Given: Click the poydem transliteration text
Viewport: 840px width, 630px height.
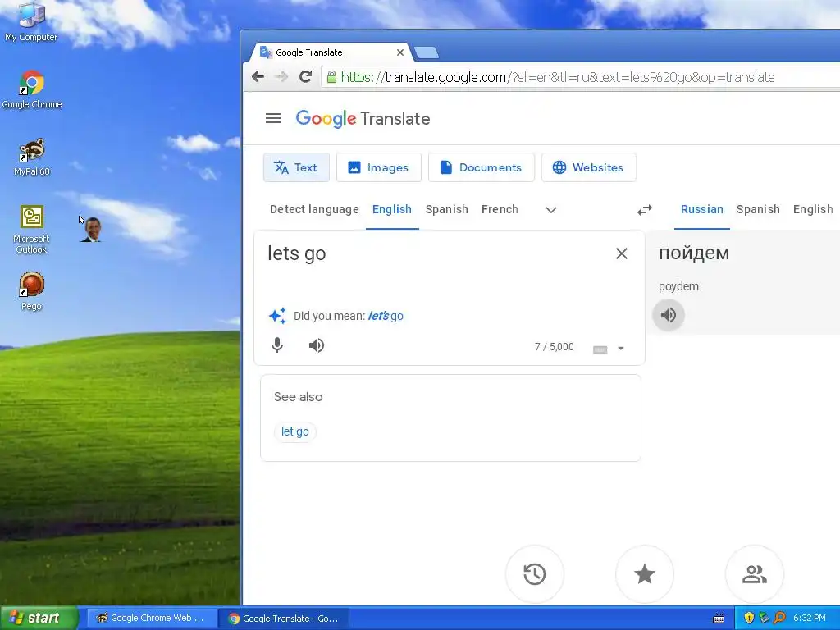Looking at the screenshot, I should point(678,286).
